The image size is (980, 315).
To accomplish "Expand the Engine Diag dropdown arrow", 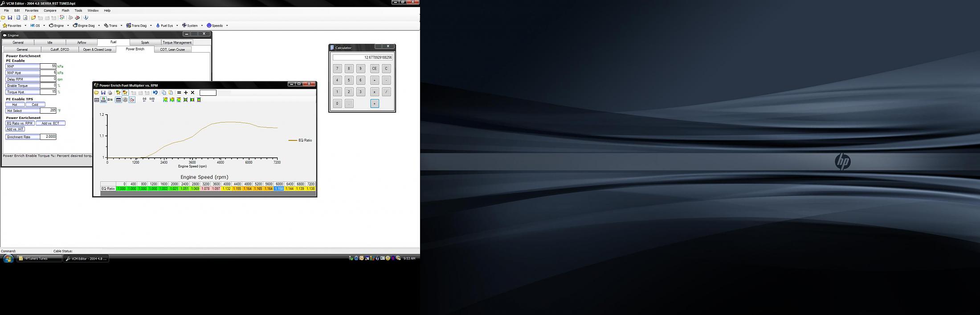I will point(99,26).
